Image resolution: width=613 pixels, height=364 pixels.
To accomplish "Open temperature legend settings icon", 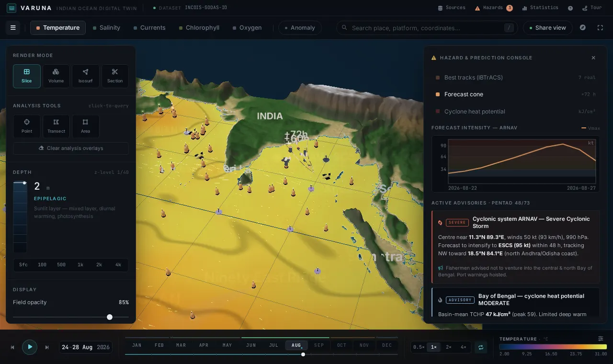I will 601,339.
